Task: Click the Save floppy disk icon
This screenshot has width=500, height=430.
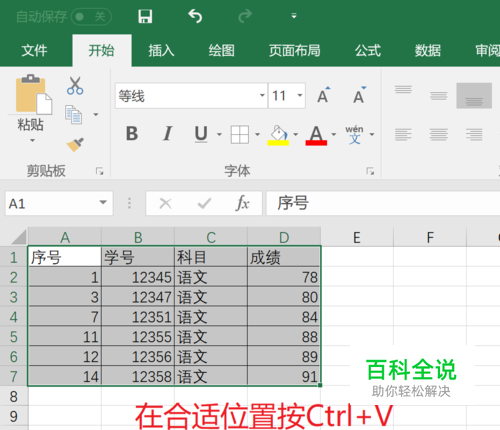Action: pos(145,16)
